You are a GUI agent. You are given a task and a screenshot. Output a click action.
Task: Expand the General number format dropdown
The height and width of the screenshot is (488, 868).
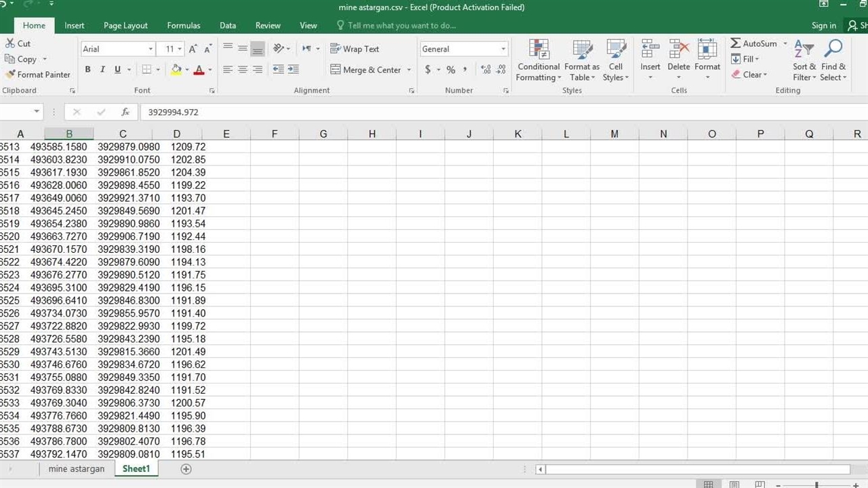click(503, 49)
